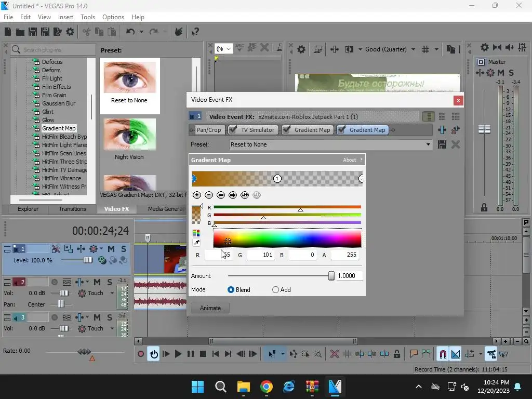532x399 pixels.
Task: Expand overlays grid dropdown arrow in preview
Action: coord(436,49)
